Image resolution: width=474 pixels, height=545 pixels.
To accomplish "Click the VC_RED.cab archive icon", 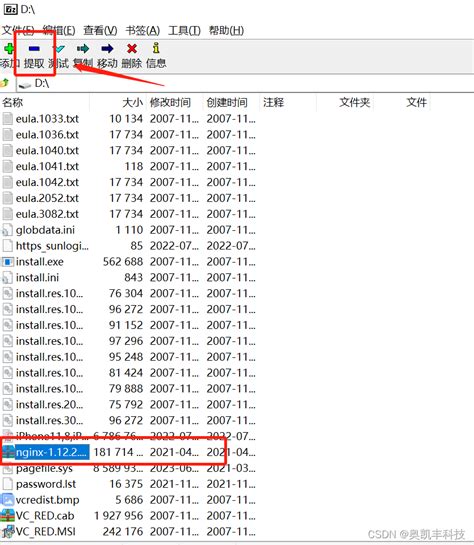I will (7, 515).
